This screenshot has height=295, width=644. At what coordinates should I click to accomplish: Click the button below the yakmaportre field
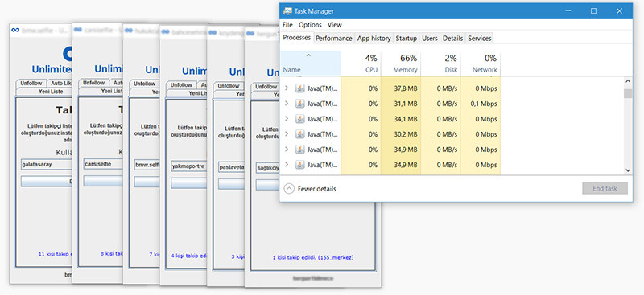click(x=188, y=183)
